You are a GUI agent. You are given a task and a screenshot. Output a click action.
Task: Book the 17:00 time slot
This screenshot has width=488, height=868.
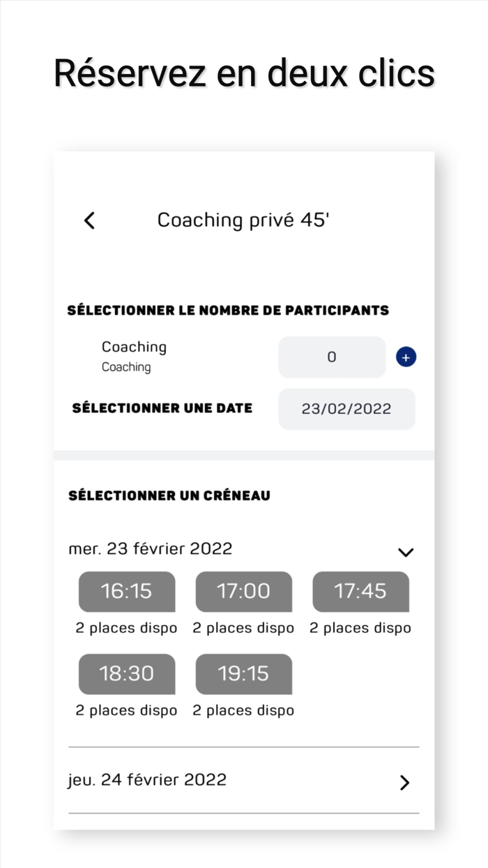(x=243, y=592)
